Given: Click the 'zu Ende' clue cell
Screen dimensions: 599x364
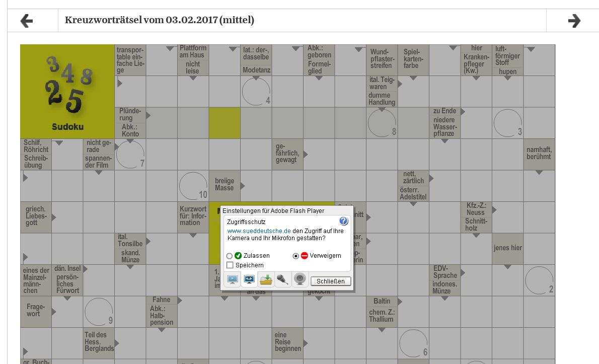Looking at the screenshot, I should click(444, 111).
